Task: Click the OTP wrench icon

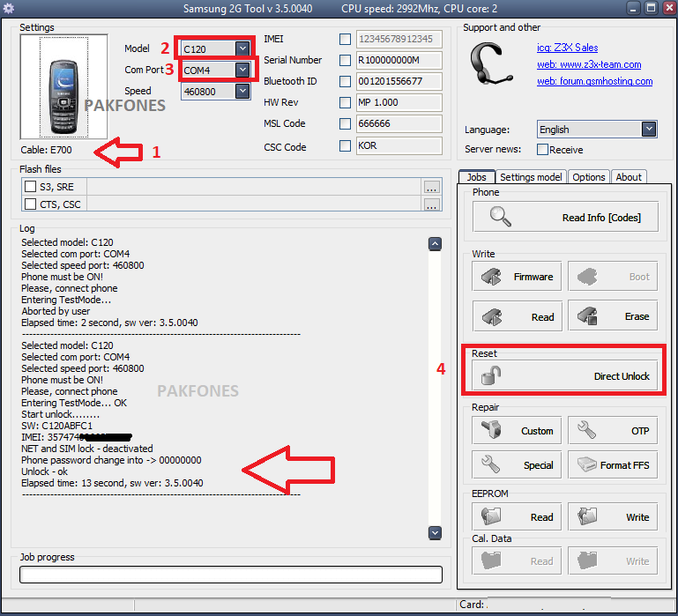Action: coord(587,430)
